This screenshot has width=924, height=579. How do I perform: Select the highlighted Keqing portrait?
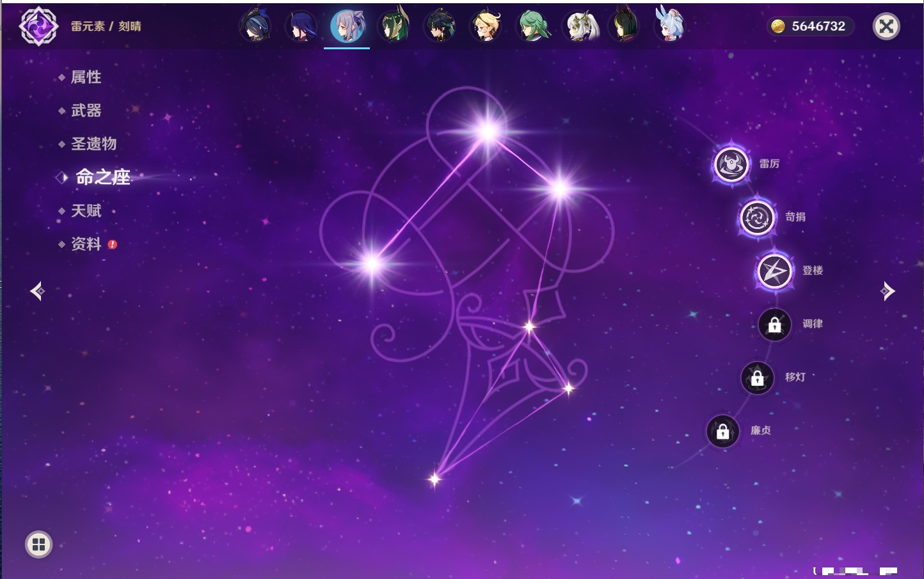tap(347, 26)
